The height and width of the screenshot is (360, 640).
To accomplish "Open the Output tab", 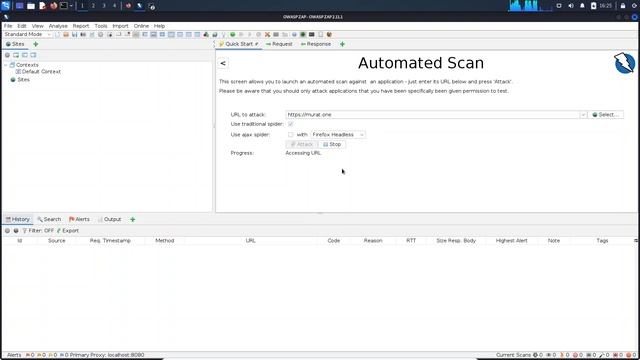I will [x=109, y=220].
